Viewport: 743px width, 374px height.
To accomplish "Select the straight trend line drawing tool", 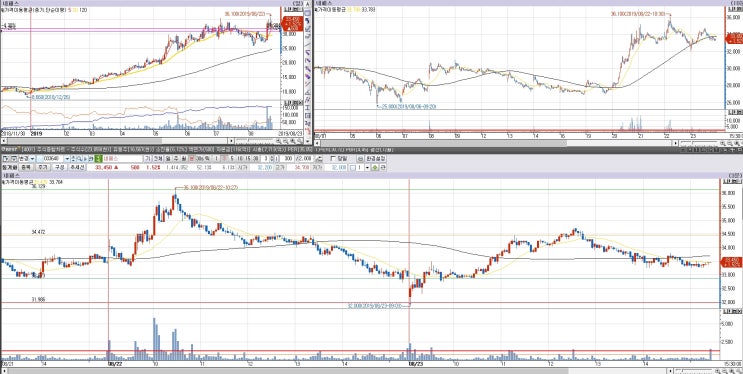I will pyautogui.click(x=308, y=45).
